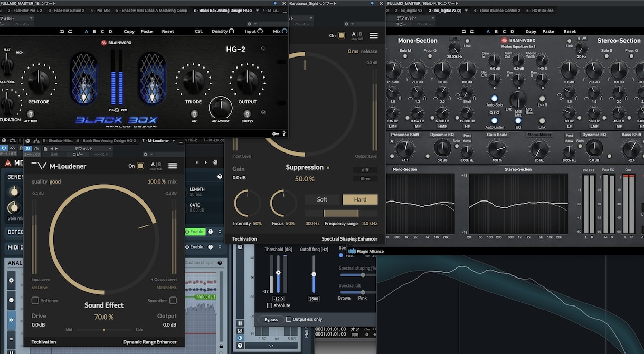
Task: Open the Spectral Shaping Enhancer hamburger menu
Action: (x=374, y=35)
